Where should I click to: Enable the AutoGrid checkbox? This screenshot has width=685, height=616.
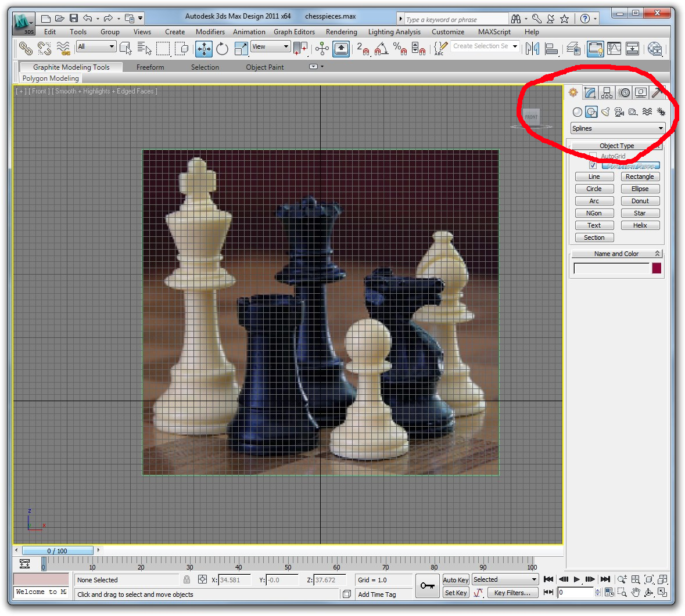[x=593, y=156]
